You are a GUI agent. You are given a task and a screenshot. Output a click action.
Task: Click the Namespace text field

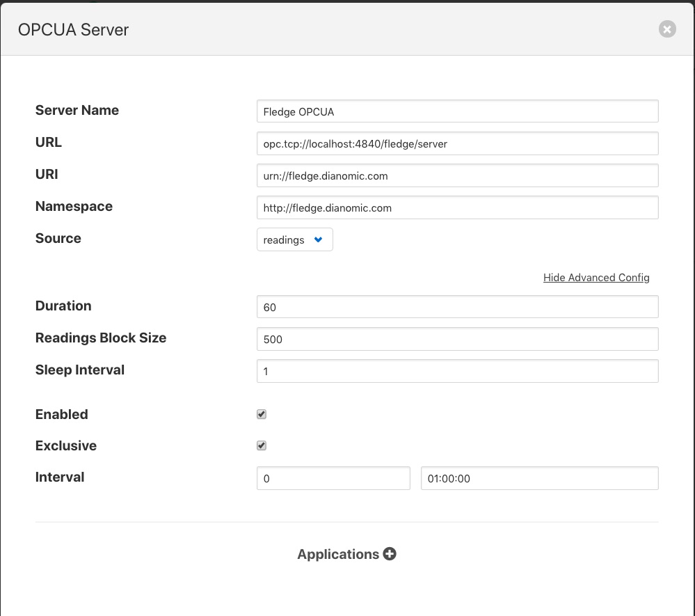[457, 207]
